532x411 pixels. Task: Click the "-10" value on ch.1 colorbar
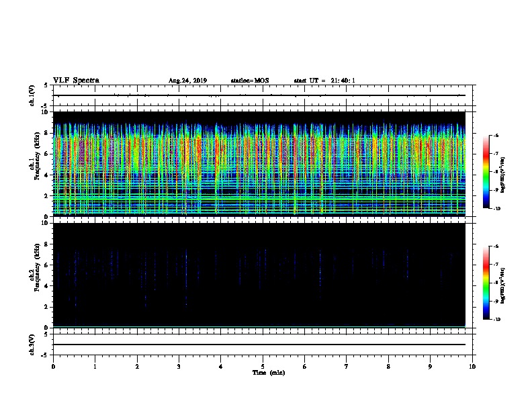click(x=496, y=209)
